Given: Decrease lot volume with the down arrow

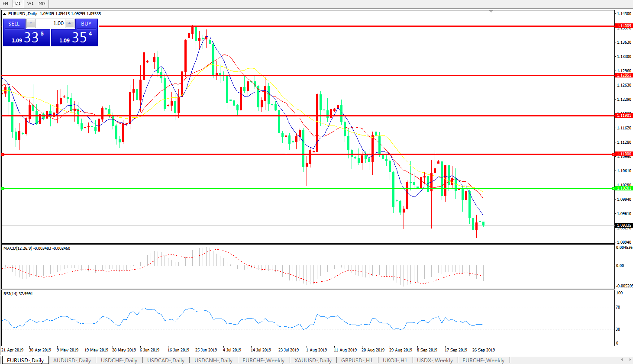Looking at the screenshot, I should coord(31,23).
